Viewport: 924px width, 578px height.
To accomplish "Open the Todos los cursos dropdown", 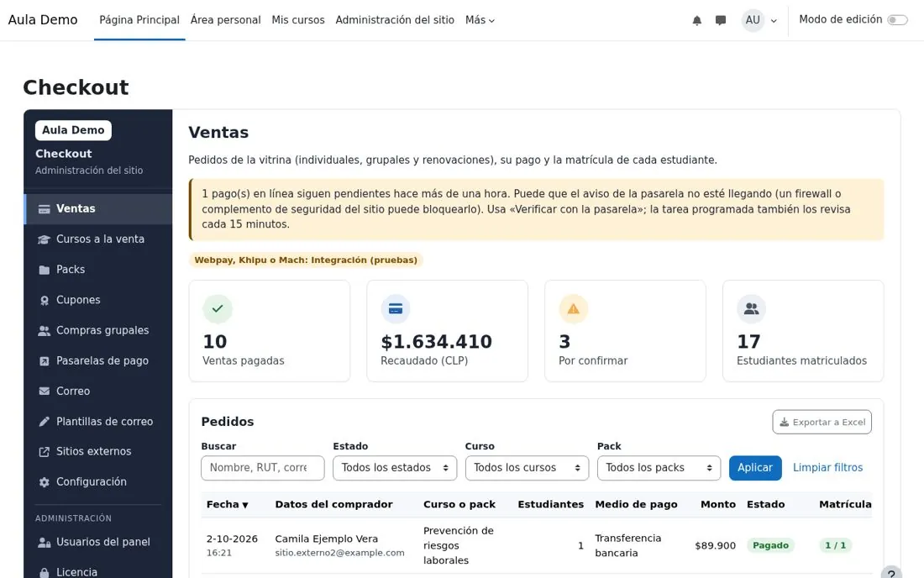I will [527, 468].
